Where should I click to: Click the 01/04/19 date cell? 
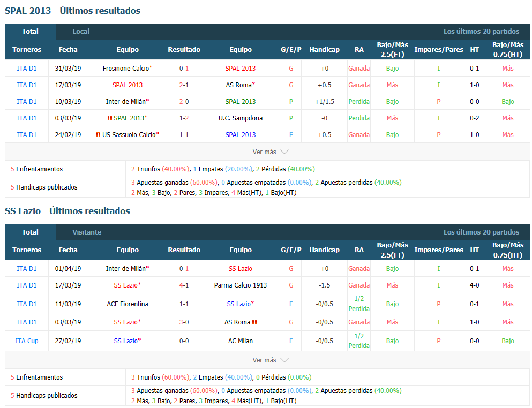pos(68,269)
